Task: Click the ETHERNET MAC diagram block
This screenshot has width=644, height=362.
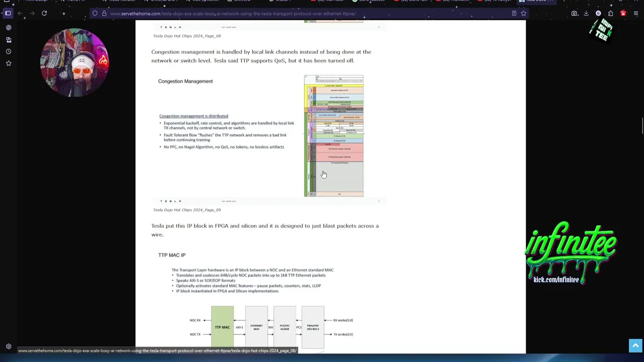Action: pos(257,327)
